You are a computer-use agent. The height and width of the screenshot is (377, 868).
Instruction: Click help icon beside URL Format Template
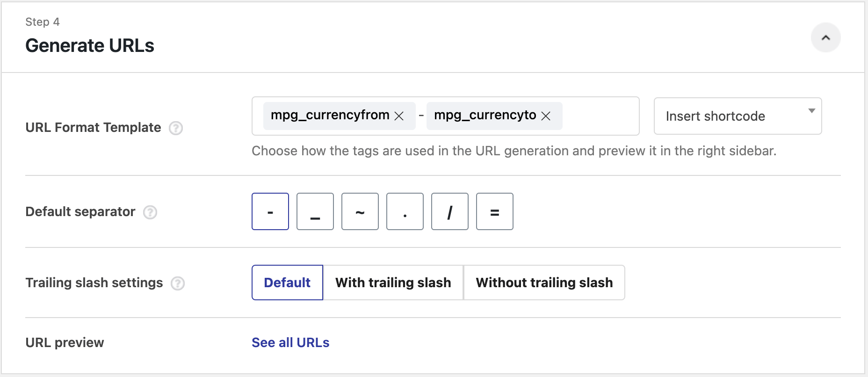pyautogui.click(x=176, y=128)
